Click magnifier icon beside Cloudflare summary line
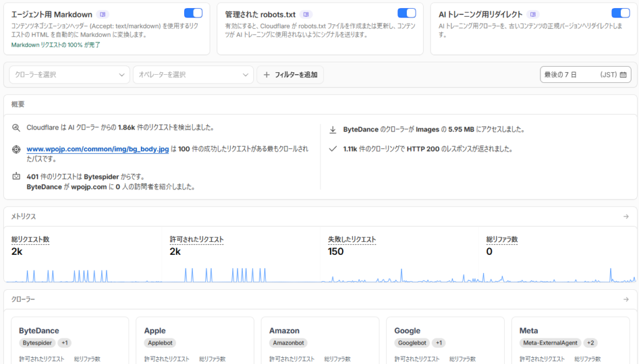 click(16, 127)
